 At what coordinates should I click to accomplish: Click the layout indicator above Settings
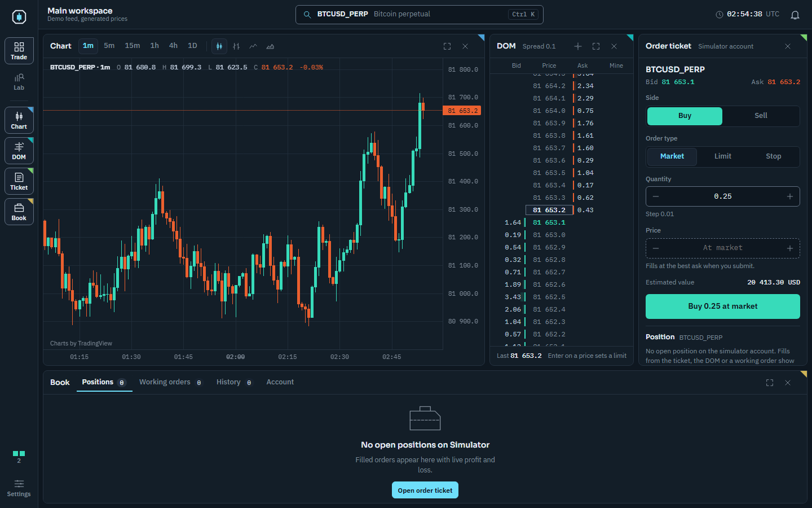coord(19,457)
